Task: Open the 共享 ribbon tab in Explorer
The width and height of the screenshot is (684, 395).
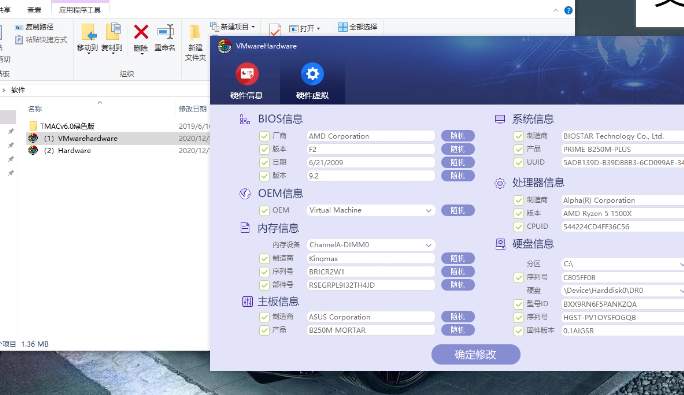Action: 5,10
